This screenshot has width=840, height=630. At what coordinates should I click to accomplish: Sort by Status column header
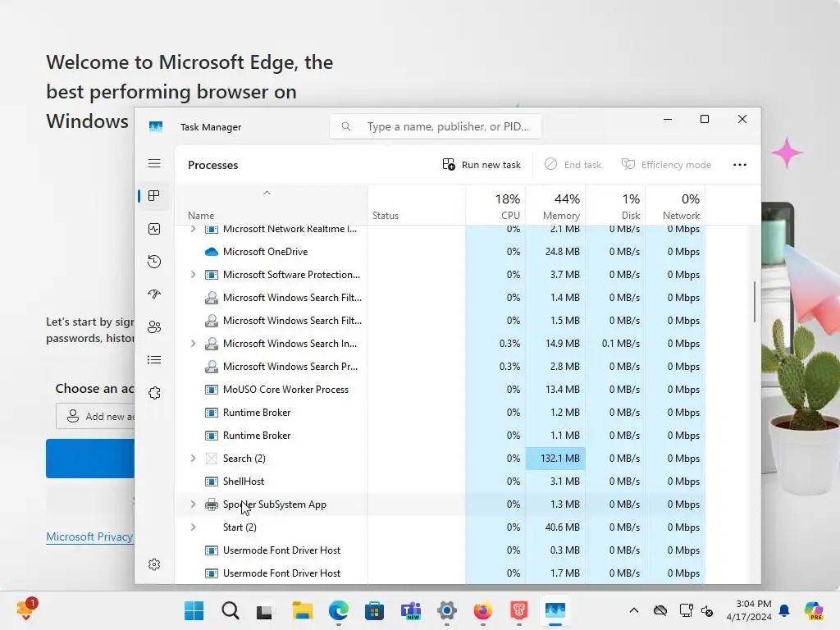click(x=417, y=206)
